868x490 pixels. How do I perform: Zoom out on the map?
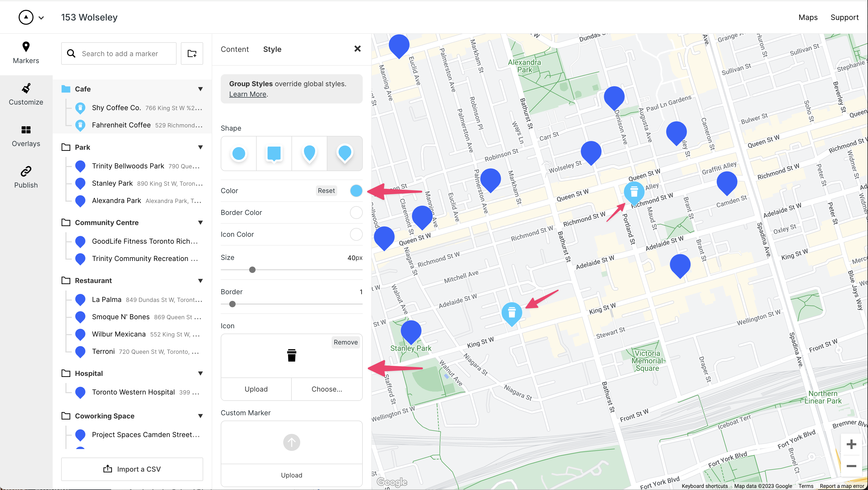[851, 466]
